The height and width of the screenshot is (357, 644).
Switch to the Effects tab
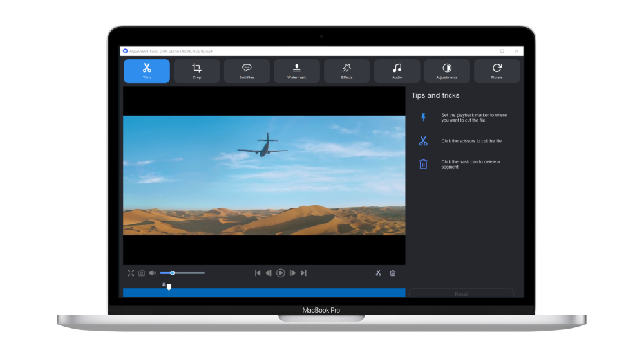point(347,71)
